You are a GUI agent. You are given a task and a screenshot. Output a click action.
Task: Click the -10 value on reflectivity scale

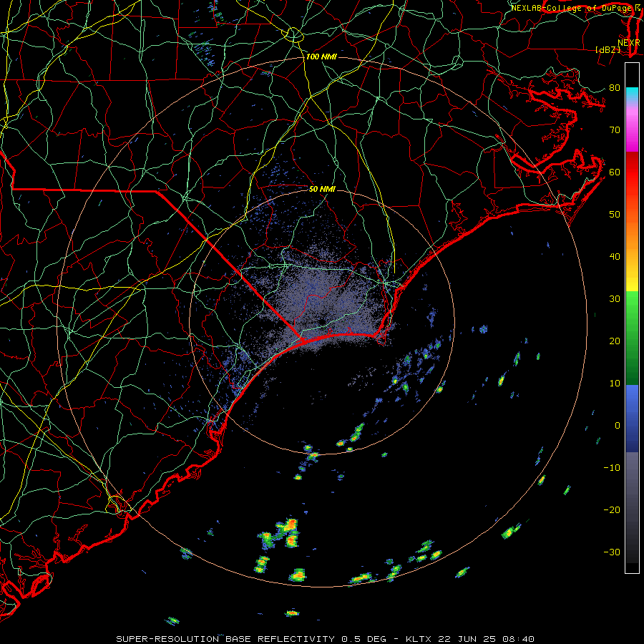[x=612, y=467]
